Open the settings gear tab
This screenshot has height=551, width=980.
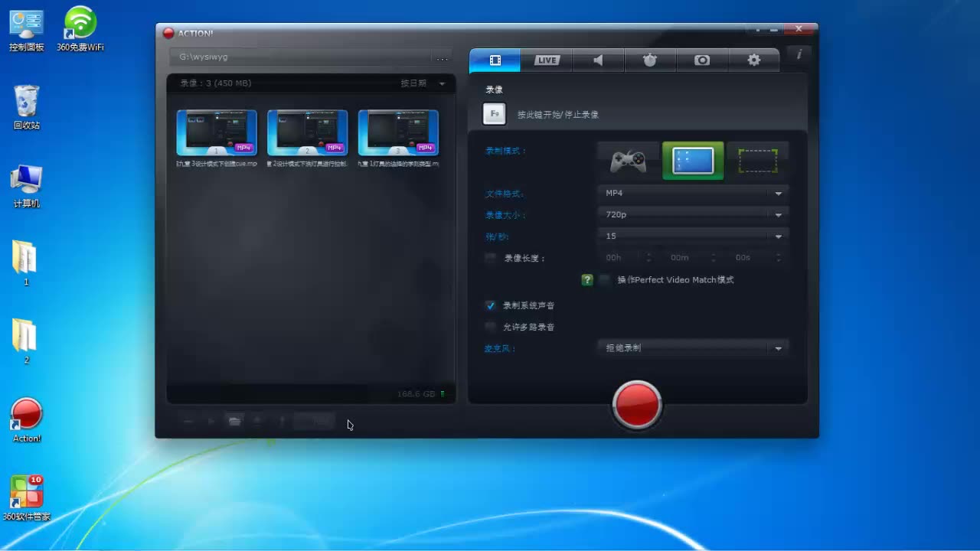click(753, 60)
